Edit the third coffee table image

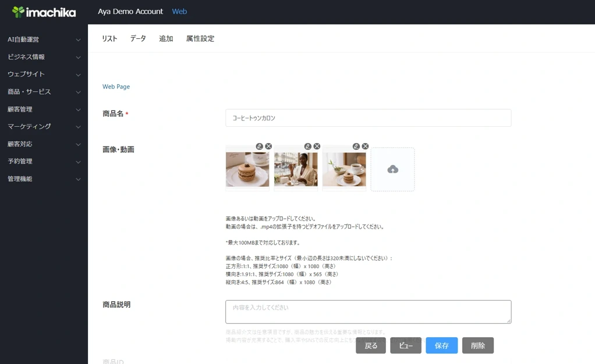tap(356, 147)
